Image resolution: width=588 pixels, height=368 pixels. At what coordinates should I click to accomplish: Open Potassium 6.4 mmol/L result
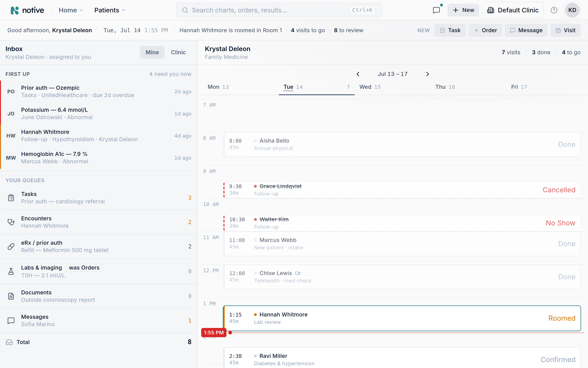click(x=99, y=114)
